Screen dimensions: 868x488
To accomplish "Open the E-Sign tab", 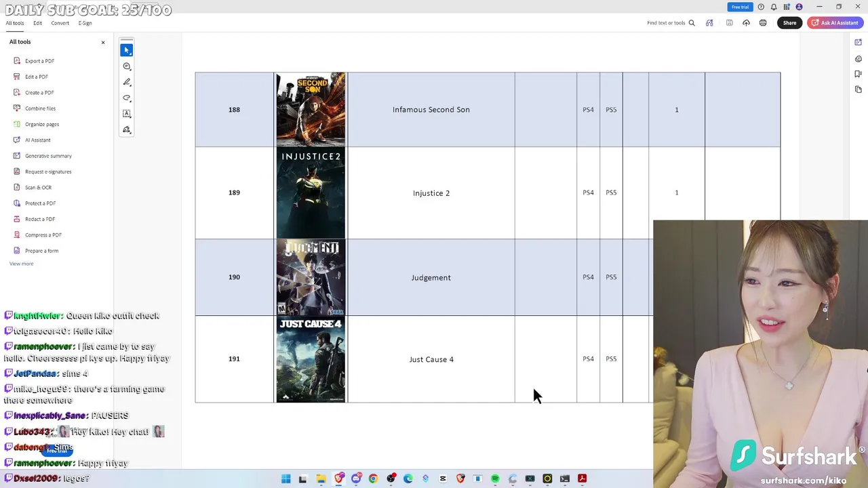I will pos(85,23).
